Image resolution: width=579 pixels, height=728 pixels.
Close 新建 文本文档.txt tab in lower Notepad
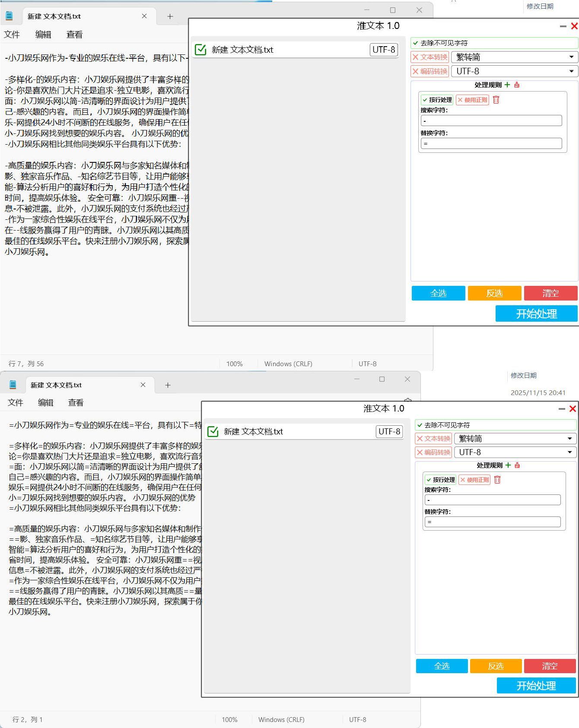click(x=143, y=385)
